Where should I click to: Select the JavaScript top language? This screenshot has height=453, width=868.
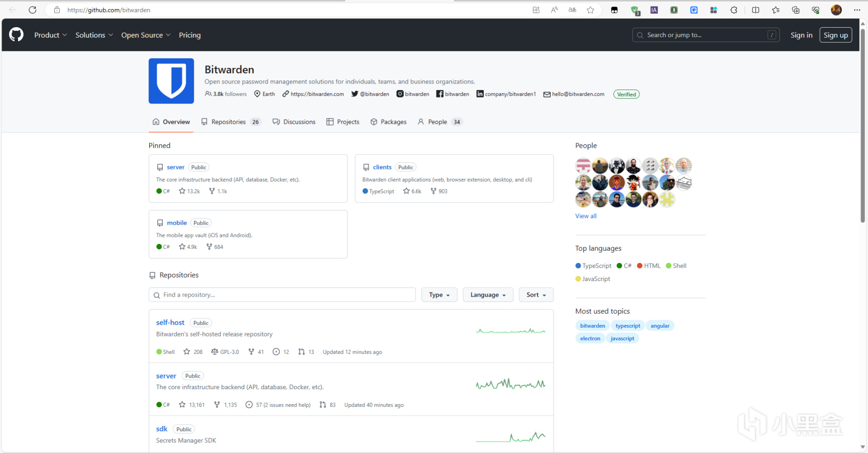coord(593,279)
